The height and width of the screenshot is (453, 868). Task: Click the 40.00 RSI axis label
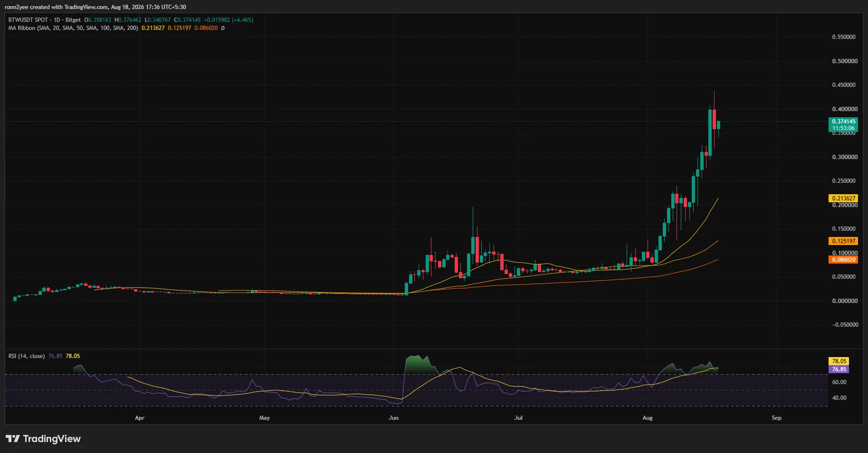coord(839,398)
